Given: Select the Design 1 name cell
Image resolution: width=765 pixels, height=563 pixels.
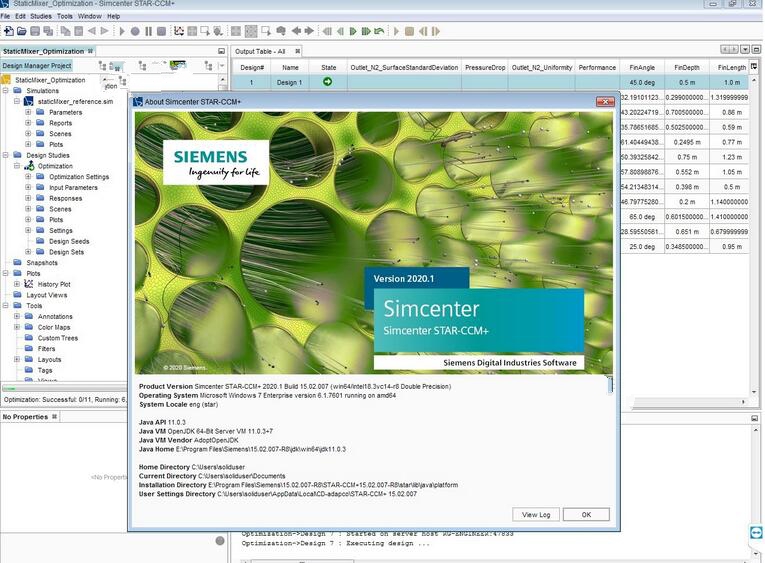Looking at the screenshot, I should click(290, 82).
